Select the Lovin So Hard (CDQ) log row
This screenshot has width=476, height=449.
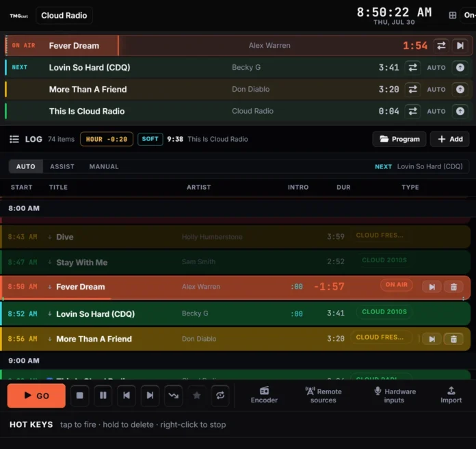click(x=235, y=313)
